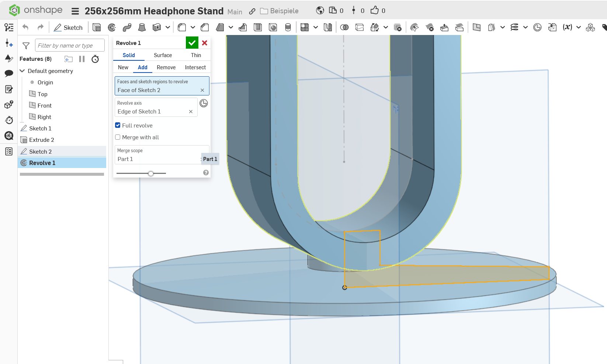Viewport: 607px width, 364px height.
Task: Select the Shell tool icon
Action: 258,27
